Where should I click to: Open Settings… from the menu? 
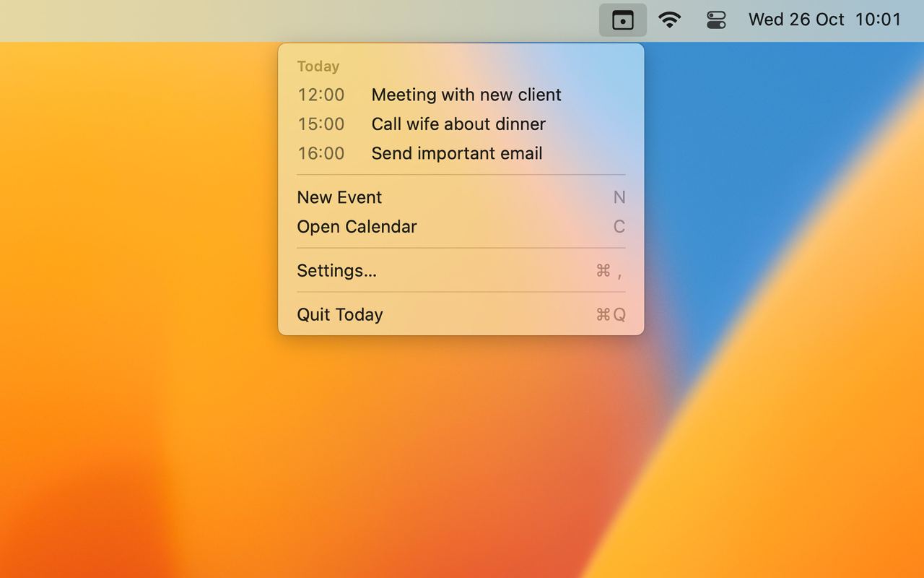[461, 271]
